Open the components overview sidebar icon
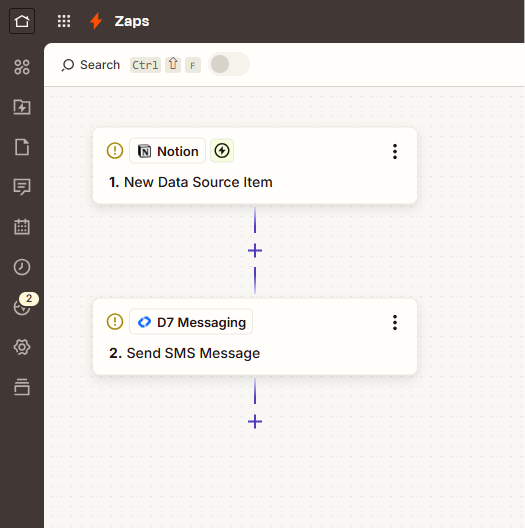This screenshot has width=525, height=528. [x=22, y=67]
